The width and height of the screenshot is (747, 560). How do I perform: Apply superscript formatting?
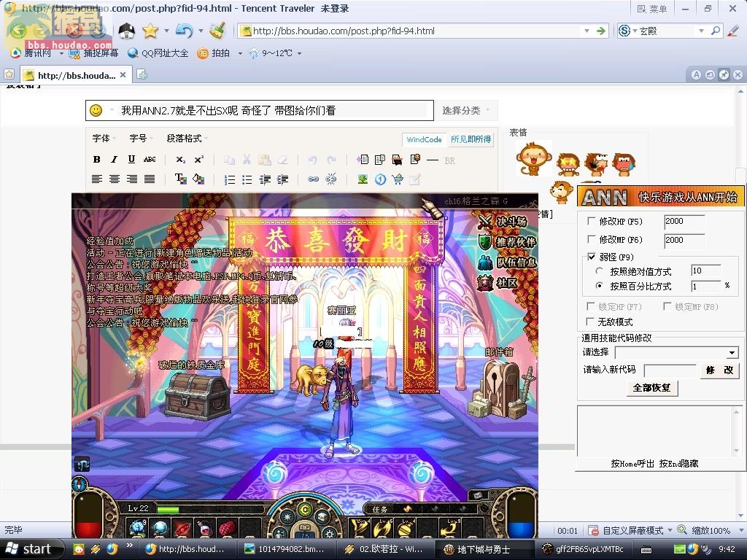click(x=198, y=160)
